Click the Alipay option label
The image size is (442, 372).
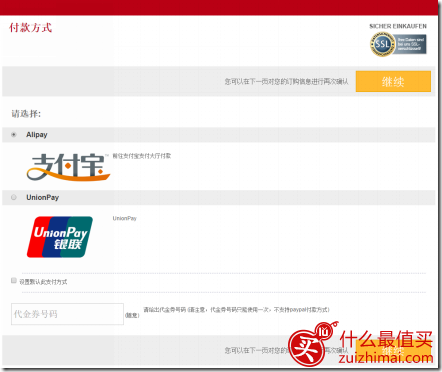click(x=37, y=135)
